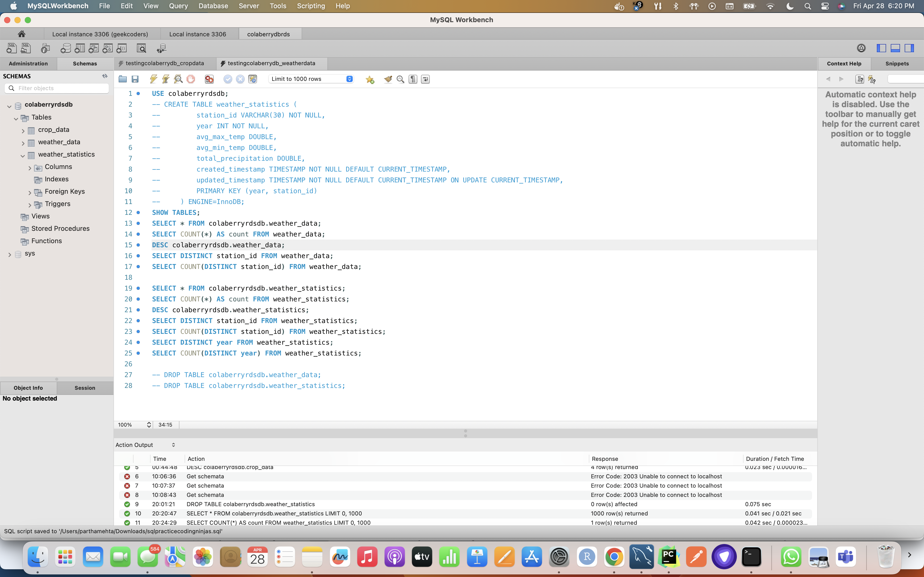
Task: Add query to favorites star icon
Action: (370, 79)
